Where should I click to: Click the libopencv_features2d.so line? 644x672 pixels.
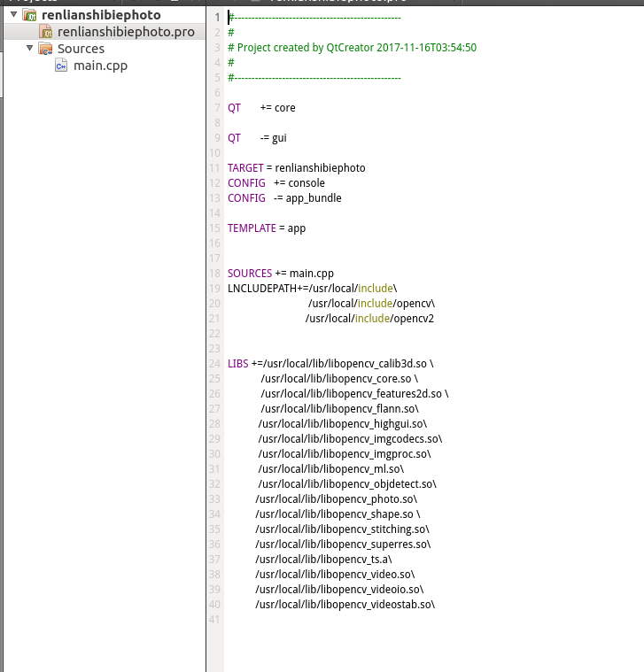tap(354, 394)
